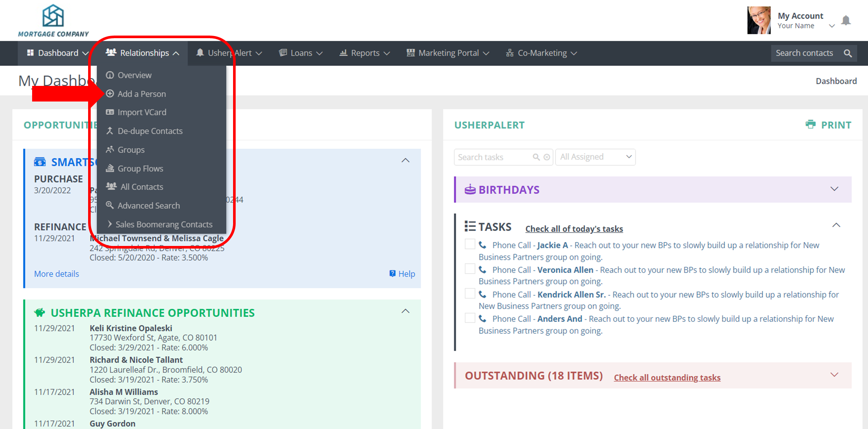Open the All Assigned dropdown

[x=595, y=157]
